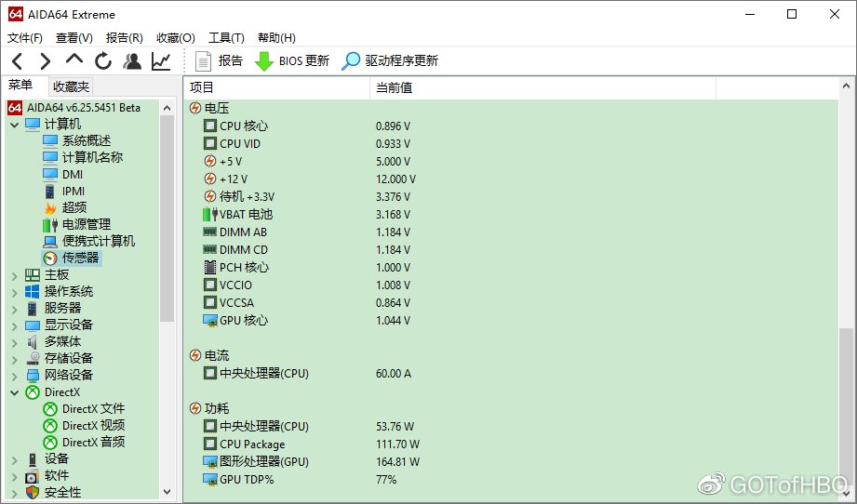Select the GPU TDP% row
857x504 pixels.
(511, 480)
